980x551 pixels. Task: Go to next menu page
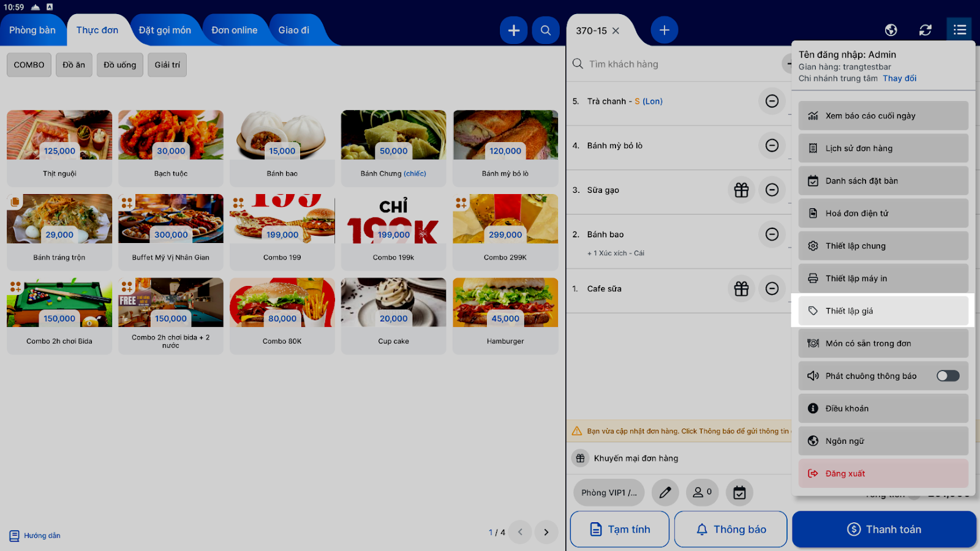[546, 532]
